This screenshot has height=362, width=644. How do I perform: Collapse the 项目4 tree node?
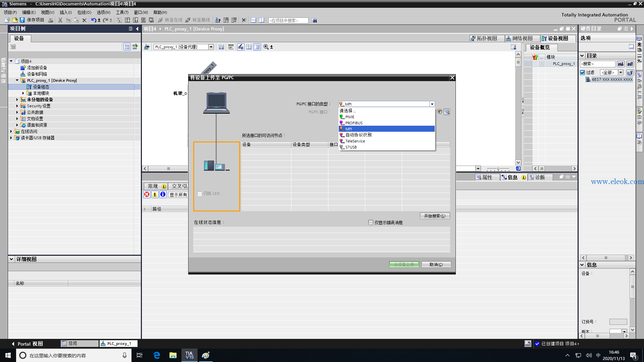click(11, 61)
